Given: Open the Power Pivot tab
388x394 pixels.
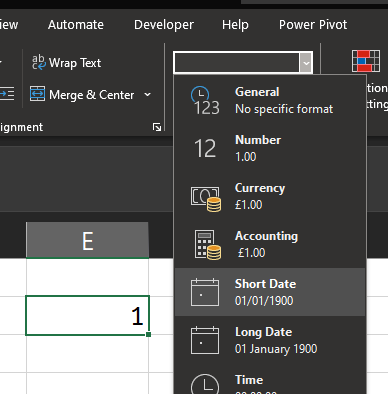Looking at the screenshot, I should click(x=313, y=25).
